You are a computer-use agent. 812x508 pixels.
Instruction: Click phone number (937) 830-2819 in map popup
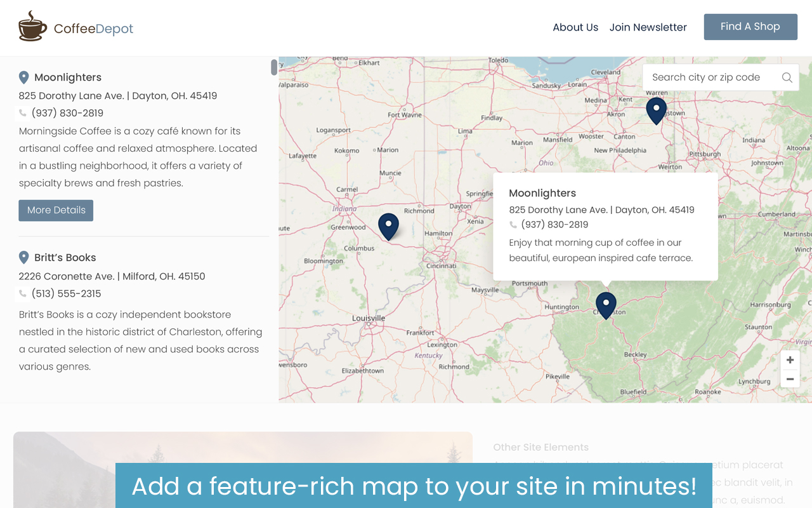[x=554, y=225]
